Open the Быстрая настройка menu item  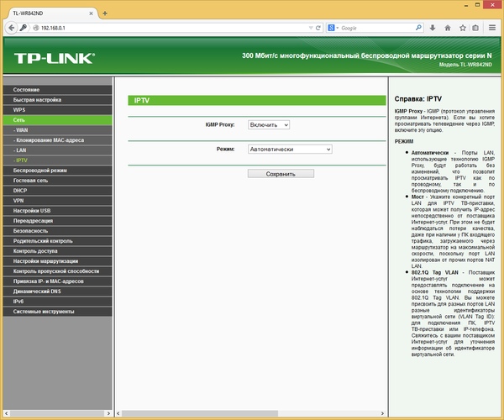pos(58,100)
